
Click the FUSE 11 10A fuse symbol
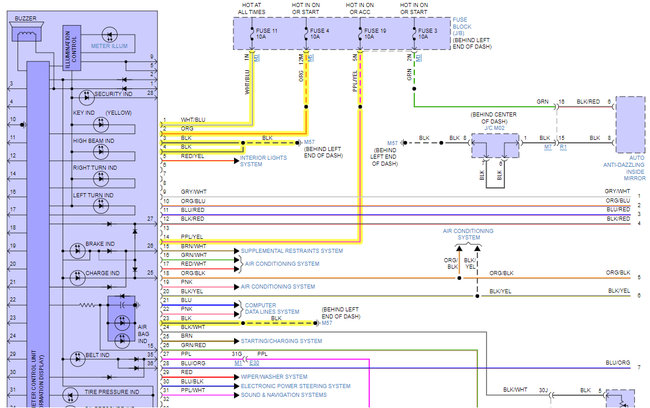point(252,34)
